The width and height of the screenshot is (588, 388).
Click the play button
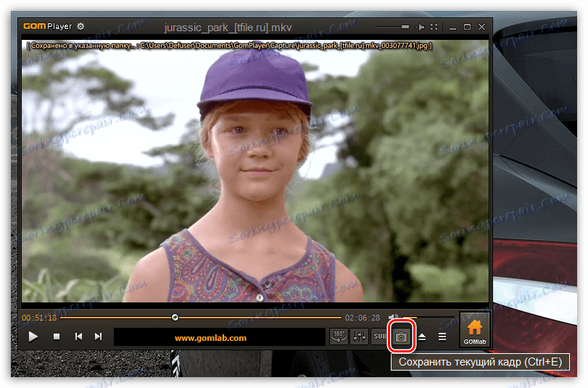pyautogui.click(x=33, y=337)
